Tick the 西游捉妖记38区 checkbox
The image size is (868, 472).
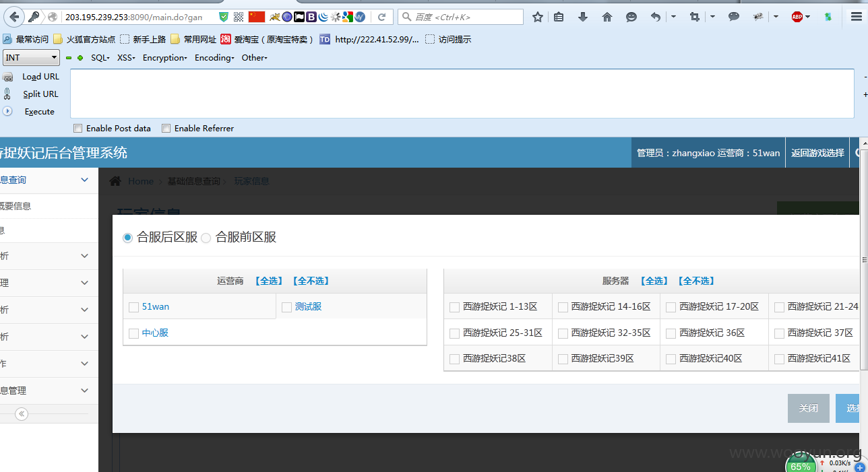coord(454,360)
